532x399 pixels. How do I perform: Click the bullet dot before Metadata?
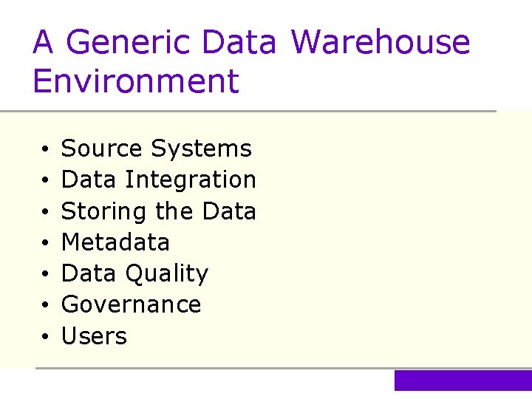45,244
